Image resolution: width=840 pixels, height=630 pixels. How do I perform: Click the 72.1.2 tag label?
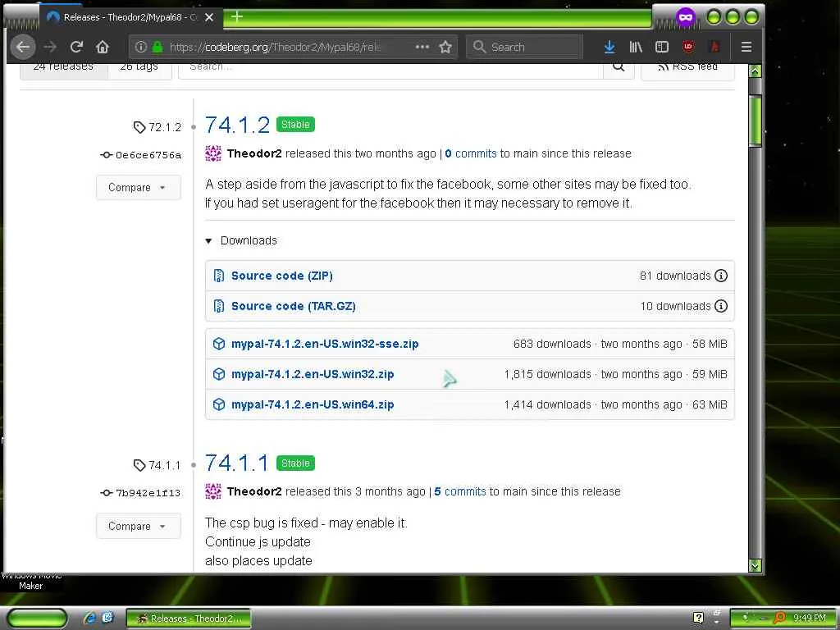click(157, 127)
